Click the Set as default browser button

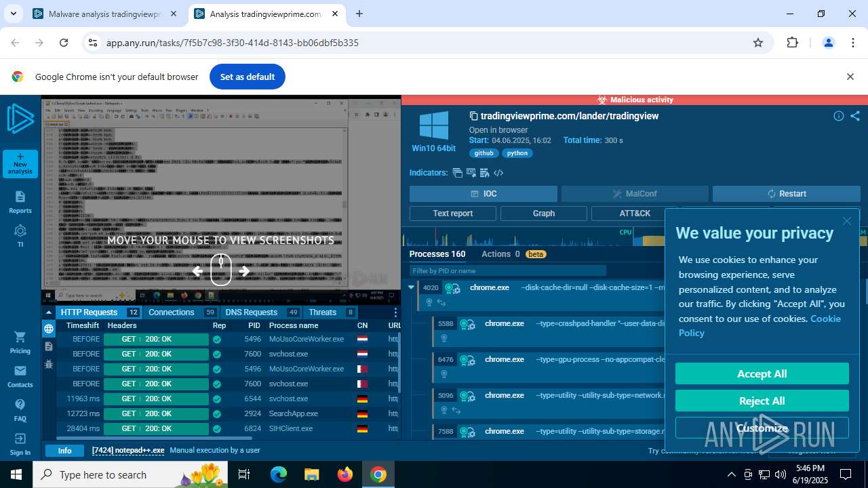click(248, 77)
